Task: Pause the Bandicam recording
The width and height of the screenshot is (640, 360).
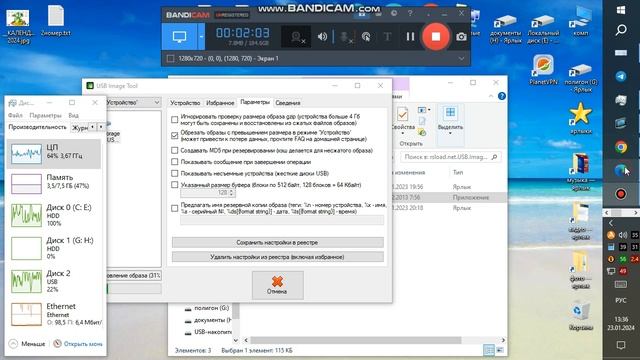Action: coord(410,37)
